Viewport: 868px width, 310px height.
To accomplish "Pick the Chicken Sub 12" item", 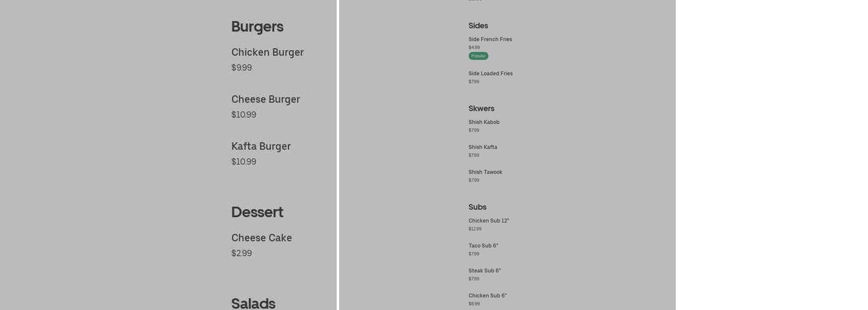I will click(489, 221).
